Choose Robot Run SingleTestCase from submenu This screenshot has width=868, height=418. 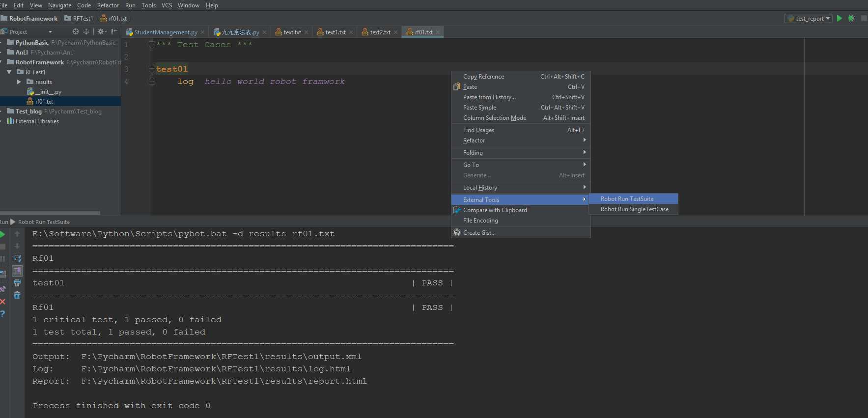click(x=634, y=209)
